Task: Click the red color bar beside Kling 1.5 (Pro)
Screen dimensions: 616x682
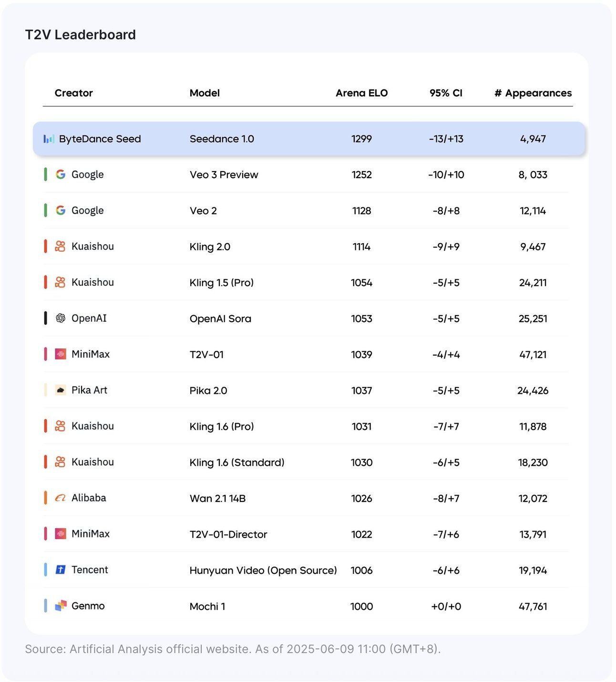Action: 46,282
